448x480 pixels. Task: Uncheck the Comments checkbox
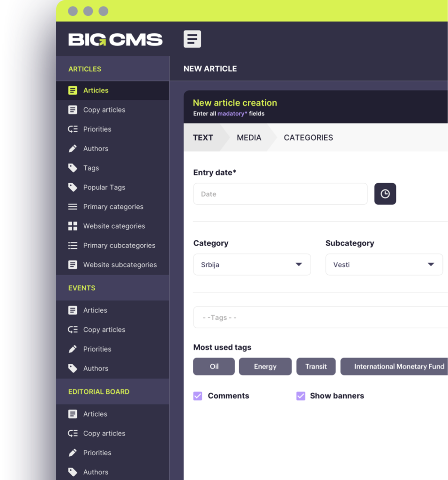pyautogui.click(x=198, y=396)
